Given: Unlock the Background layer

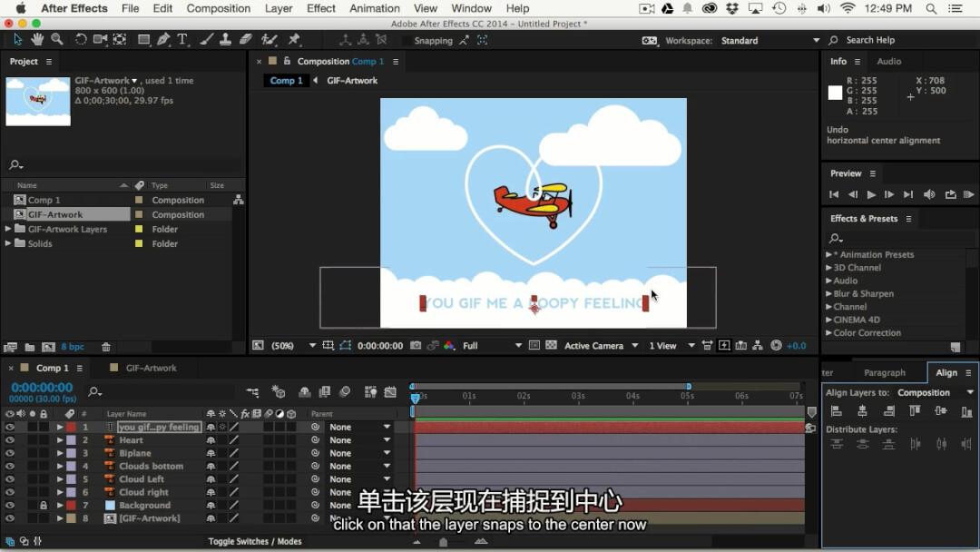Looking at the screenshot, I should 44,505.
